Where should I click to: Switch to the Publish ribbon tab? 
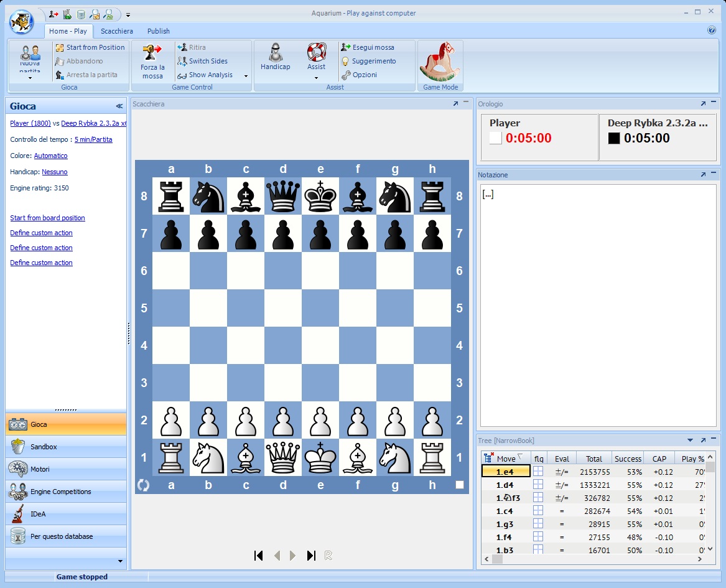point(159,31)
